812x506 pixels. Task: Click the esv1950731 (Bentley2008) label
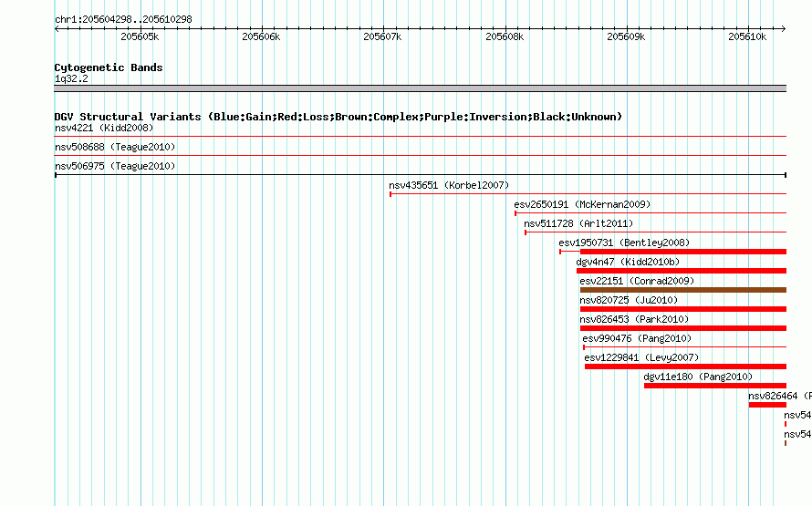pyautogui.click(x=624, y=243)
